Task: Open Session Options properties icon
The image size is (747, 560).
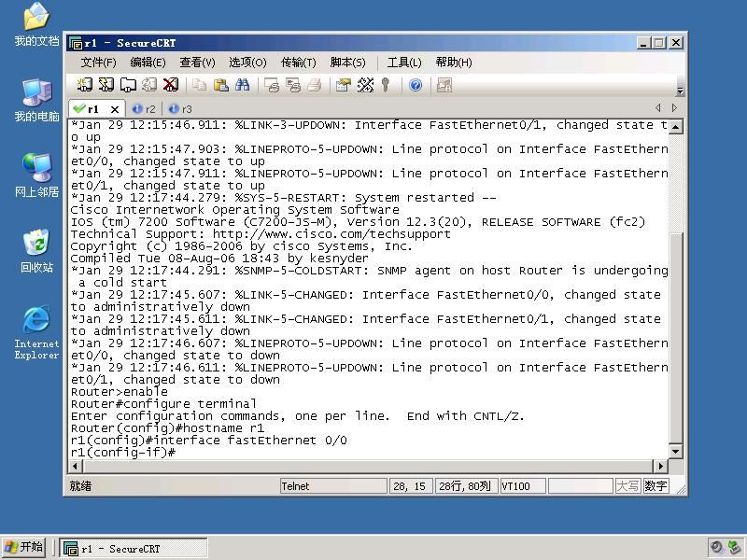Action: pos(343,85)
